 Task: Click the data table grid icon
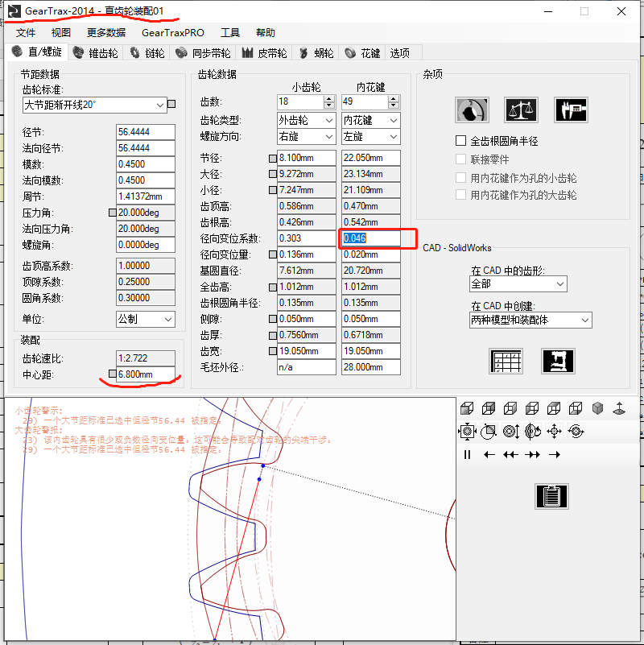[x=506, y=362]
